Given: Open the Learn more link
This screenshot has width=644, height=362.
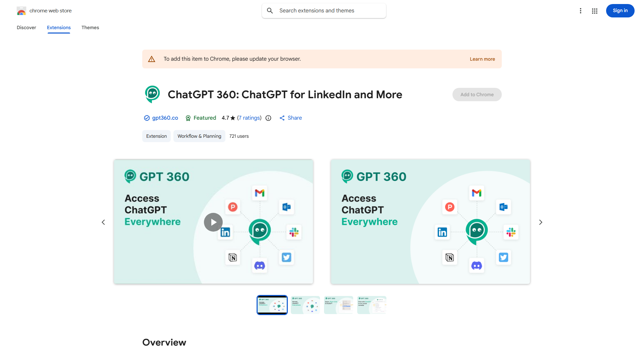Looking at the screenshot, I should click(482, 59).
